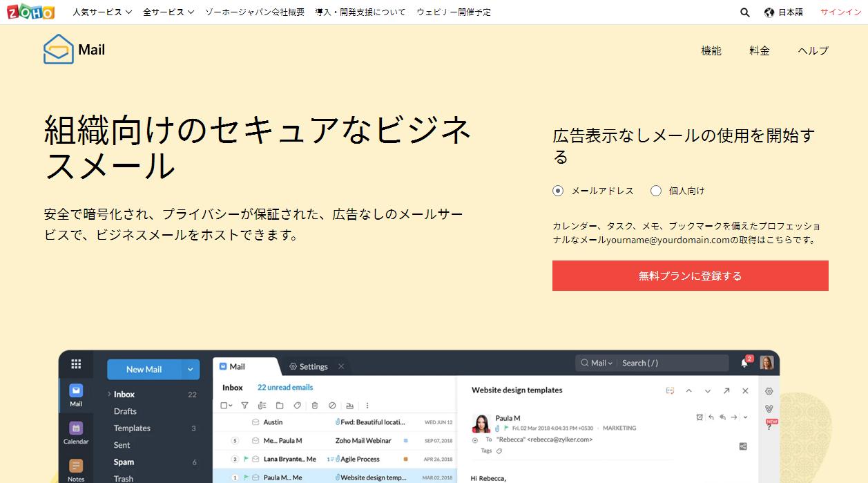Click the attachment view icon in the inbox toolbar
This screenshot has width=868, height=483.
tap(262, 406)
